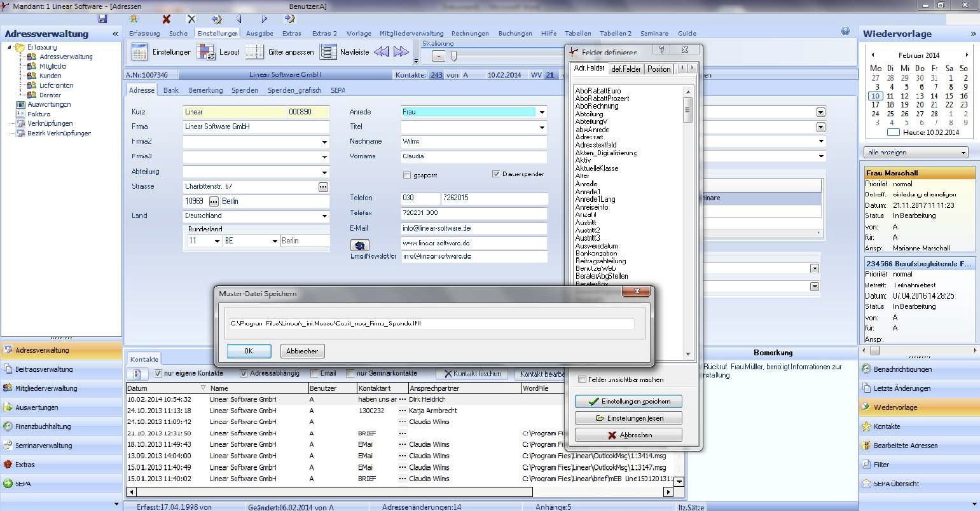The height and width of the screenshot is (511, 980).
Task: Expand the Land dropdown showing Deutschland
Action: (324, 216)
